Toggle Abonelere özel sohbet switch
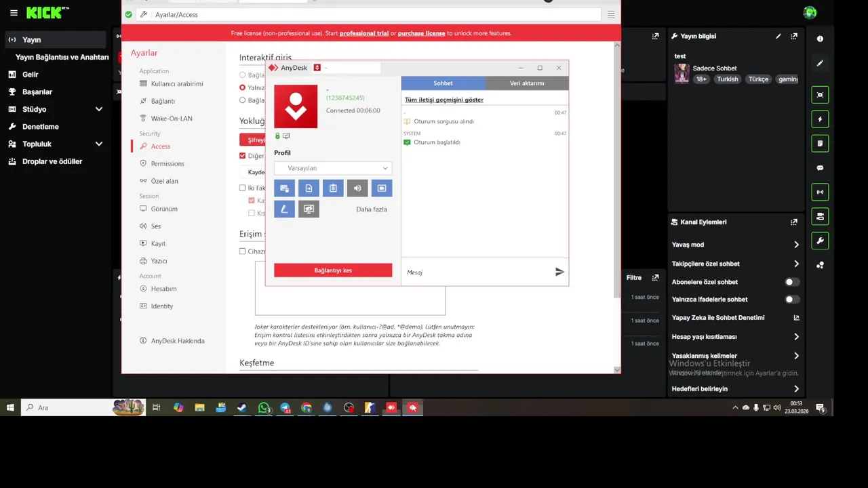Viewport: 868px width, 488px height. (791, 282)
